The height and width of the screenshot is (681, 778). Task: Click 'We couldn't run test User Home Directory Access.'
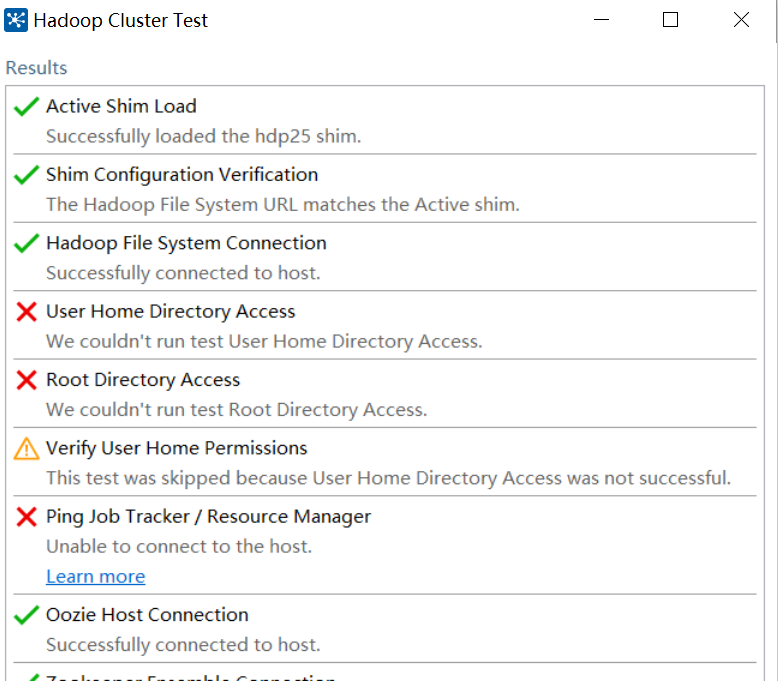[x=264, y=341]
